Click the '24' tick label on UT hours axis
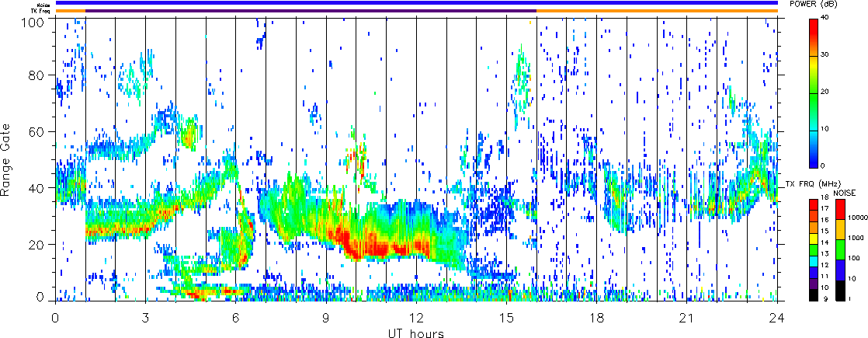The width and height of the screenshot is (868, 338). point(777,318)
